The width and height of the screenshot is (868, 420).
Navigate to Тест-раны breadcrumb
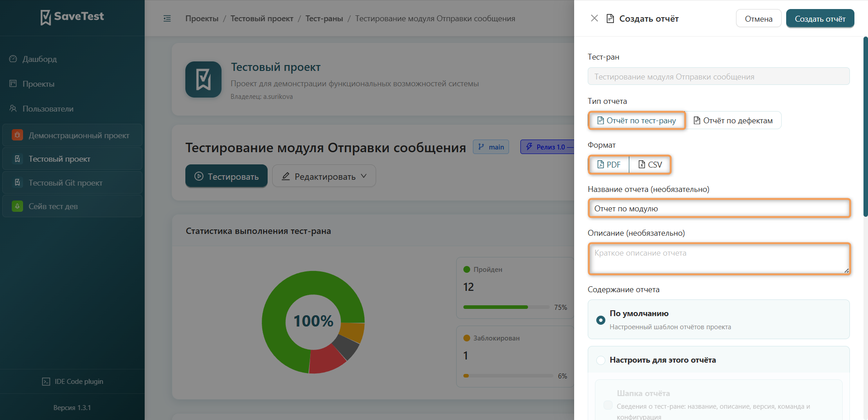[x=324, y=19]
